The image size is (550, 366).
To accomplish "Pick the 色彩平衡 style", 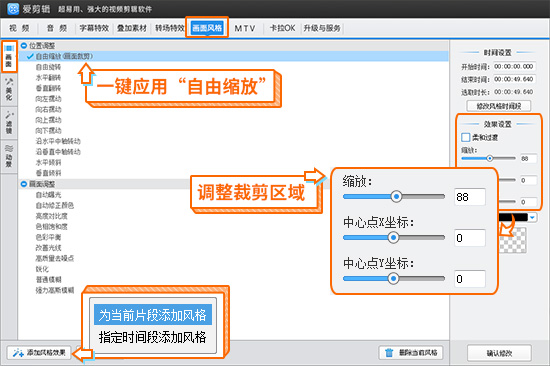I will [x=48, y=237].
